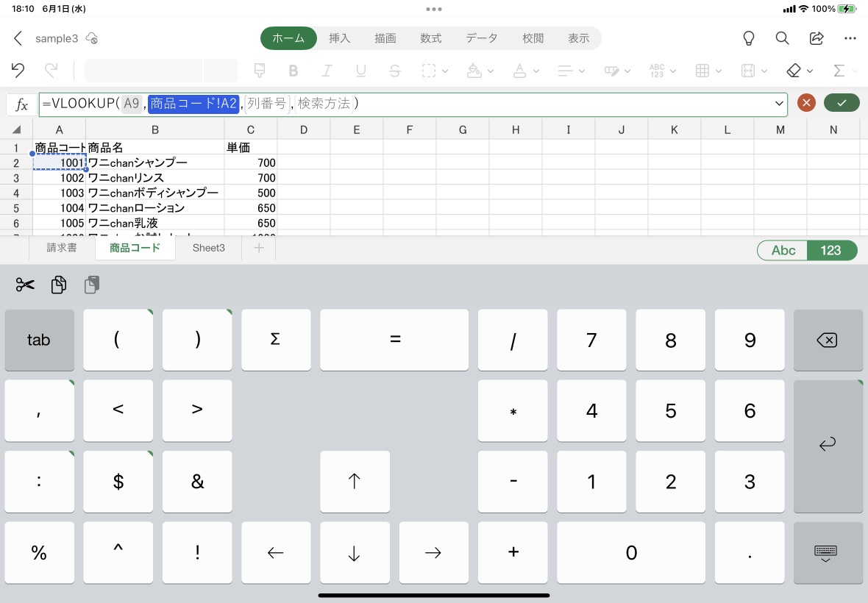Open insert/delete cells dropdown
The height and width of the screenshot is (603, 868).
tap(754, 71)
